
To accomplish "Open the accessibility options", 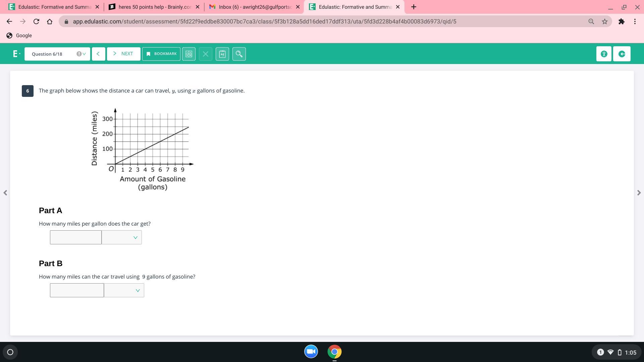I will [604, 54].
